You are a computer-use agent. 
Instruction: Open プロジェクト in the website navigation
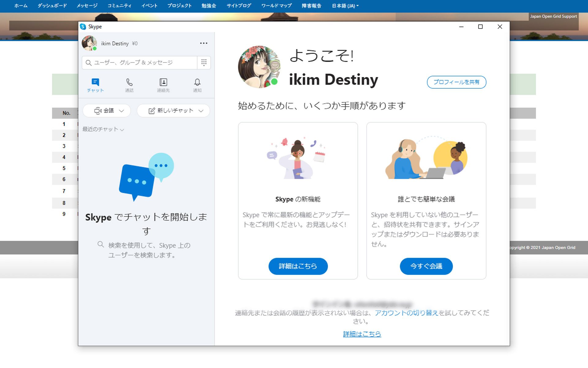179,6
